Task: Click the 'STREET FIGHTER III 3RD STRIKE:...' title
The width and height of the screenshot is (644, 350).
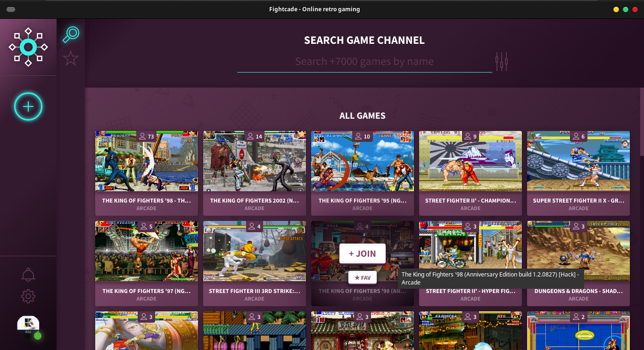Action: point(255,291)
